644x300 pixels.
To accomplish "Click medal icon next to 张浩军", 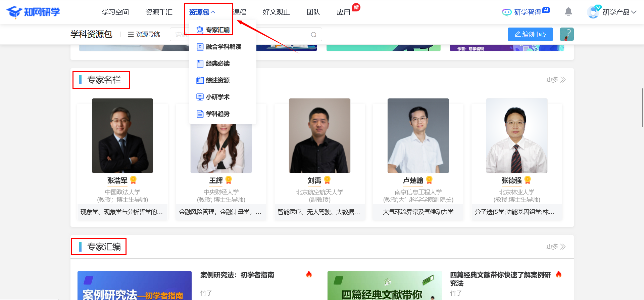I will [x=133, y=180].
